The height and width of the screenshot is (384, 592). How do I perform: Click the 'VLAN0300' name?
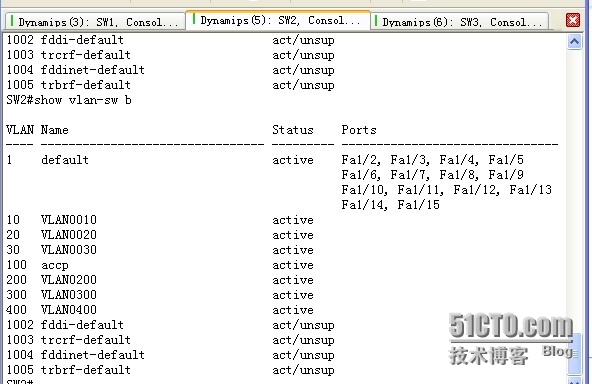coord(69,295)
